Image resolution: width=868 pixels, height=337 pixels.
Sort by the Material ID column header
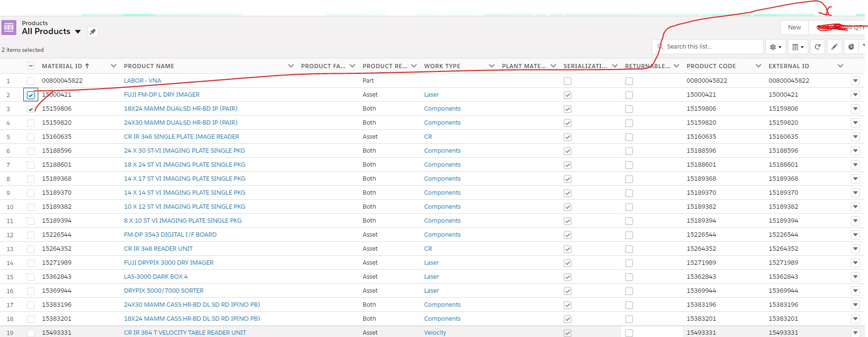click(x=62, y=66)
